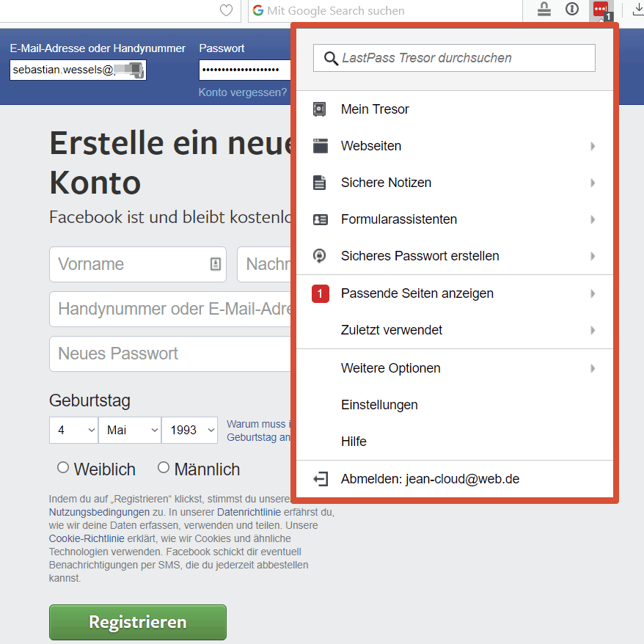Click the Mit Google Search suchen box
644x644 pixels.
385,11
